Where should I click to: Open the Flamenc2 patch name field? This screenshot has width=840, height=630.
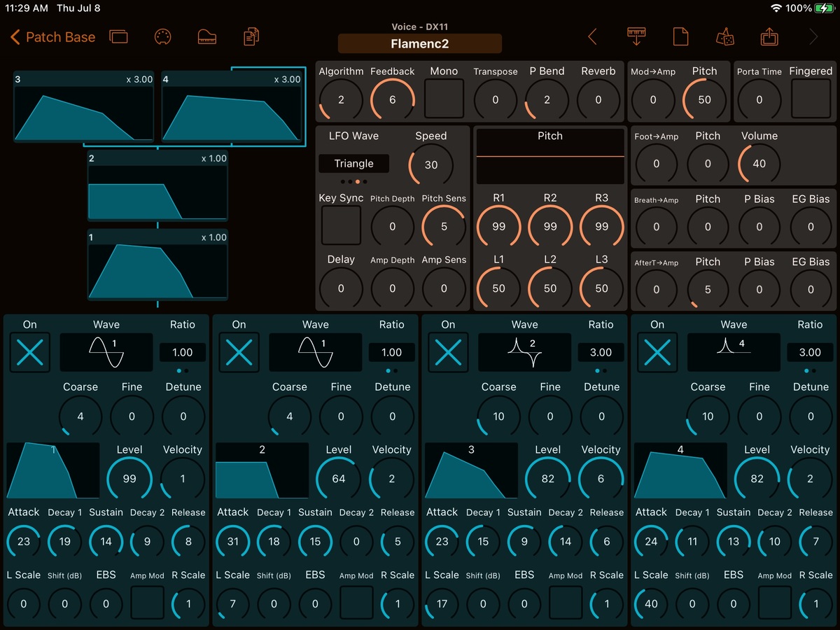click(420, 44)
